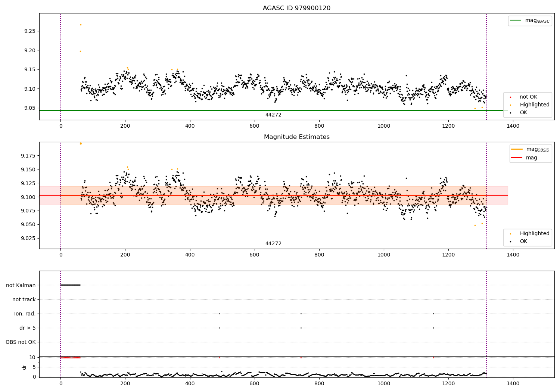
Task: Click x-tick "600" under top plot
Action: click(x=254, y=126)
